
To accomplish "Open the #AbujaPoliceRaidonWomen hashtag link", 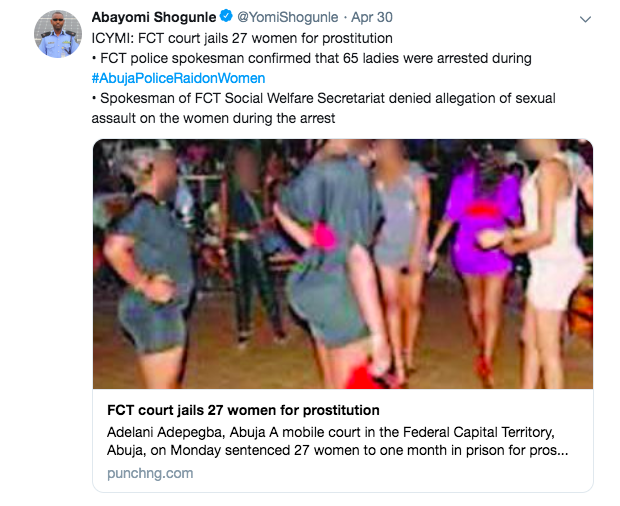I will tap(178, 78).
